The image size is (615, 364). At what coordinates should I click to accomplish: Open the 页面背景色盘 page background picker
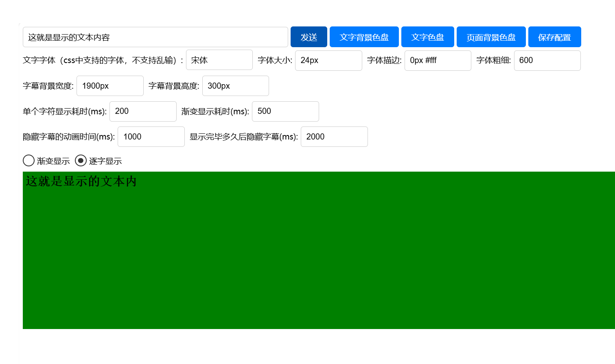[491, 37]
